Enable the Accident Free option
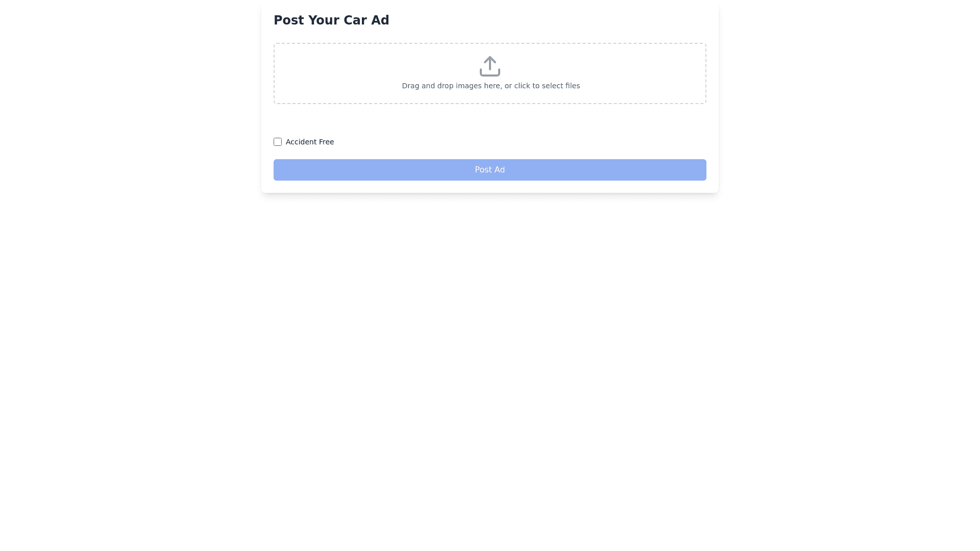980x551 pixels. tap(278, 142)
